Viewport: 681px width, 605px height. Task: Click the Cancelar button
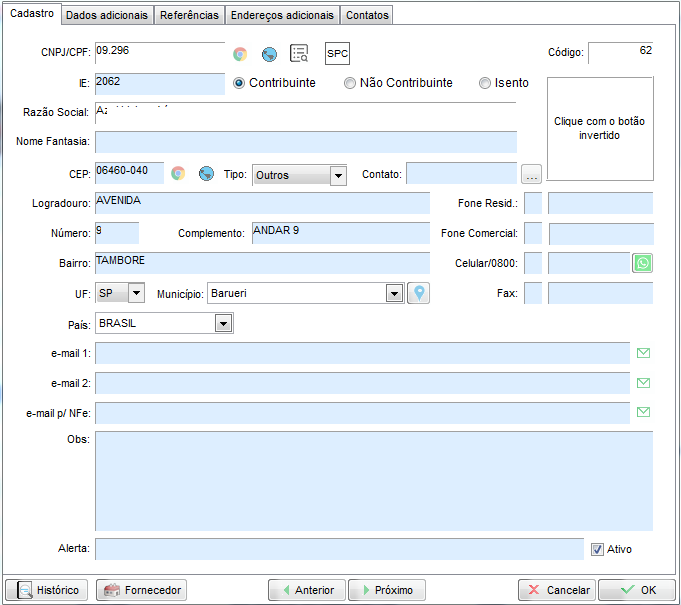557,590
